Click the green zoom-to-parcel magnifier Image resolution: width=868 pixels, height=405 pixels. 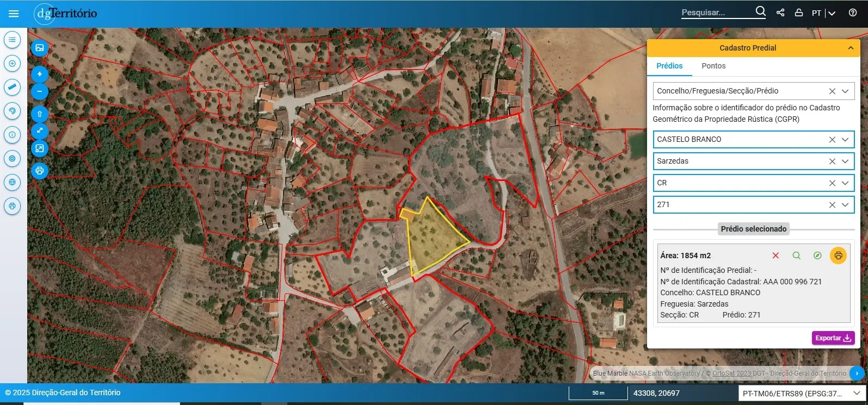tap(797, 256)
